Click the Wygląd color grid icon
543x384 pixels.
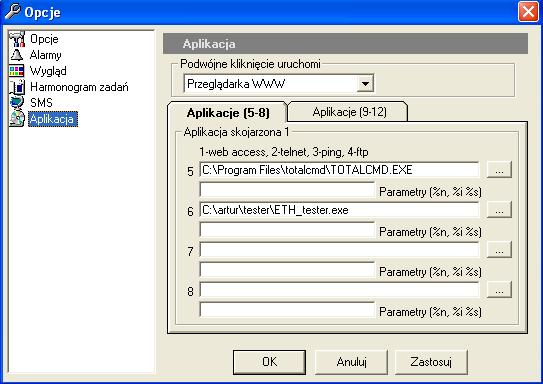click(x=17, y=71)
